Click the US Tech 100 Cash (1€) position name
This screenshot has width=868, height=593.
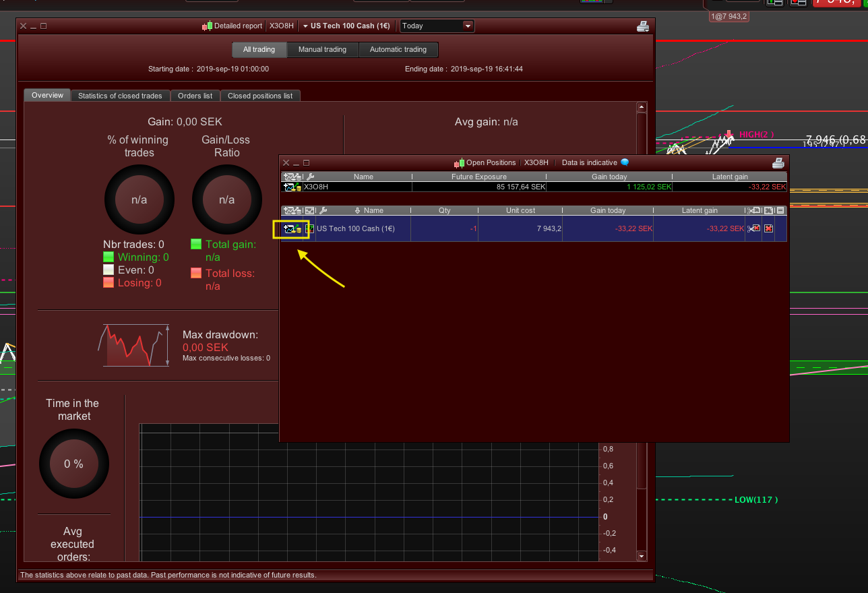[356, 229]
